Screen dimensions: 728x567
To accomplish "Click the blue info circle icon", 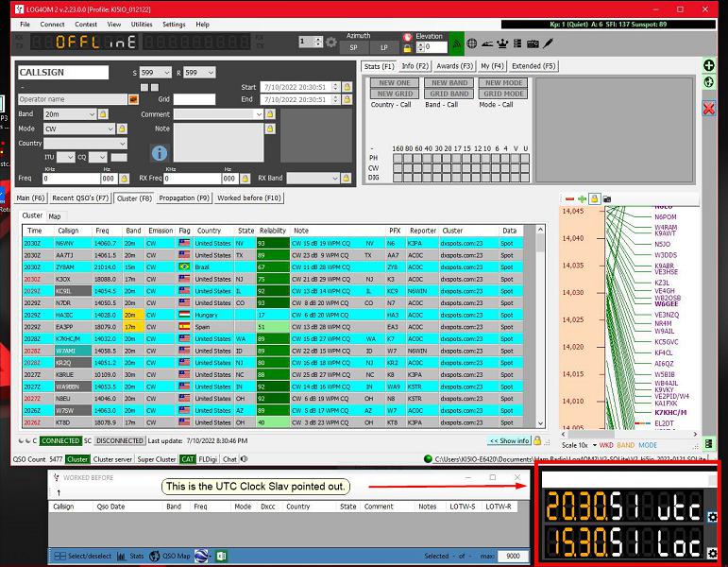I will (x=160, y=153).
